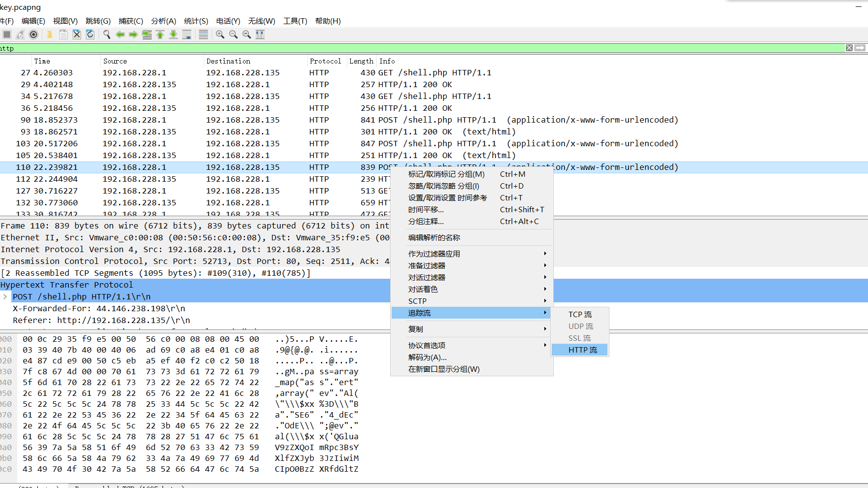This screenshot has width=868, height=488.
Task: Expand 追踪流 submenu
Action: [472, 313]
